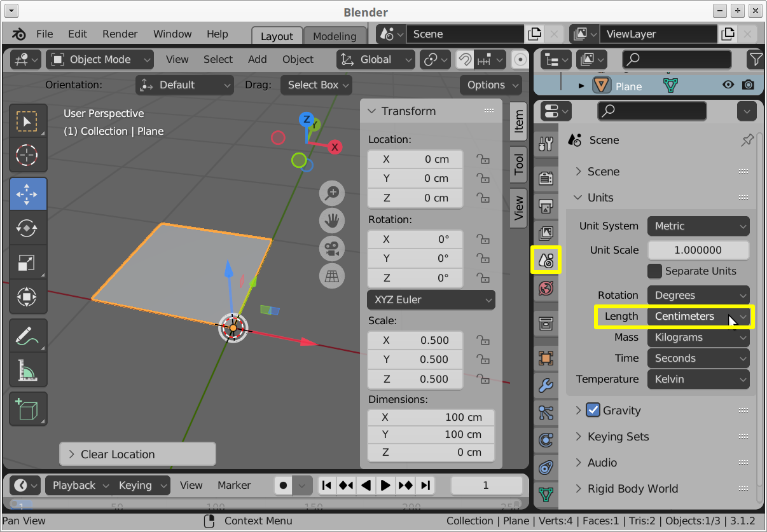
Task: Open Scene properties tab
Action: [x=546, y=260]
